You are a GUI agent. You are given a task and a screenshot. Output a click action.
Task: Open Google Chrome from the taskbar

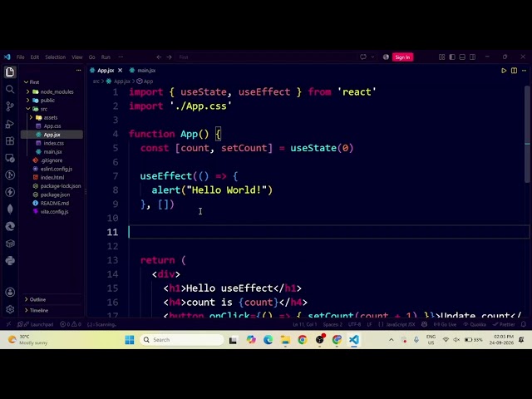tap(303, 340)
